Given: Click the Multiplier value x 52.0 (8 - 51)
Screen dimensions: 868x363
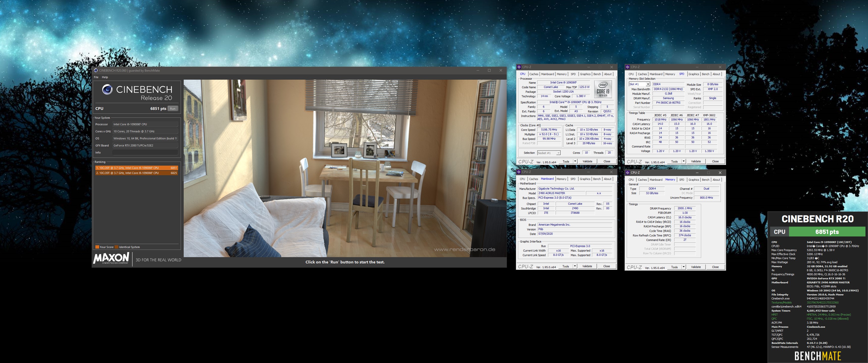Looking at the screenshot, I should pyautogui.click(x=549, y=134).
